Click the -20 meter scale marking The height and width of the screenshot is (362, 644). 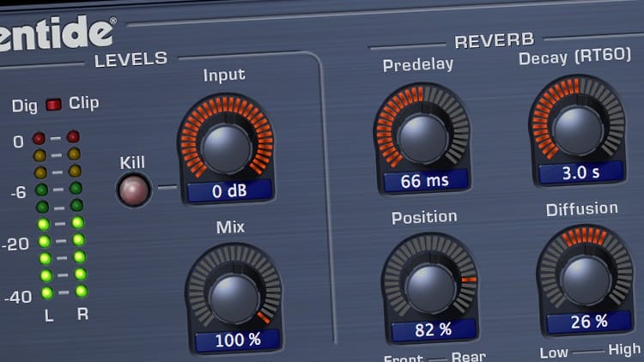(x=15, y=244)
